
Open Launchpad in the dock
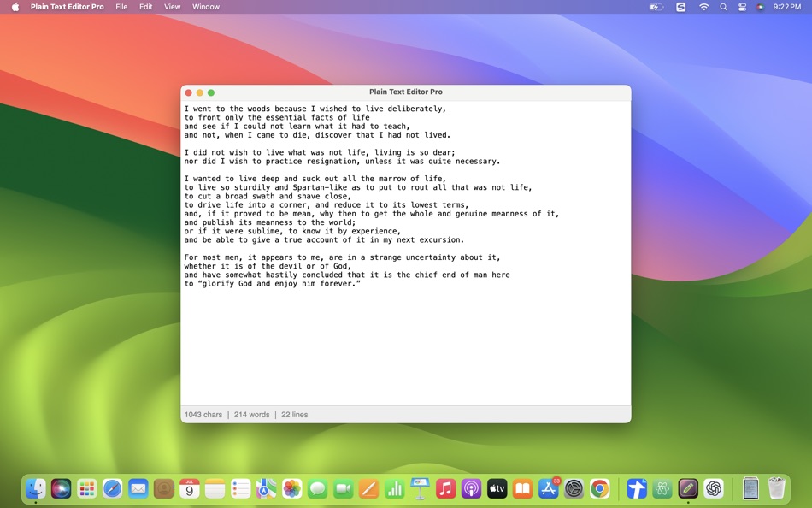[86, 488]
